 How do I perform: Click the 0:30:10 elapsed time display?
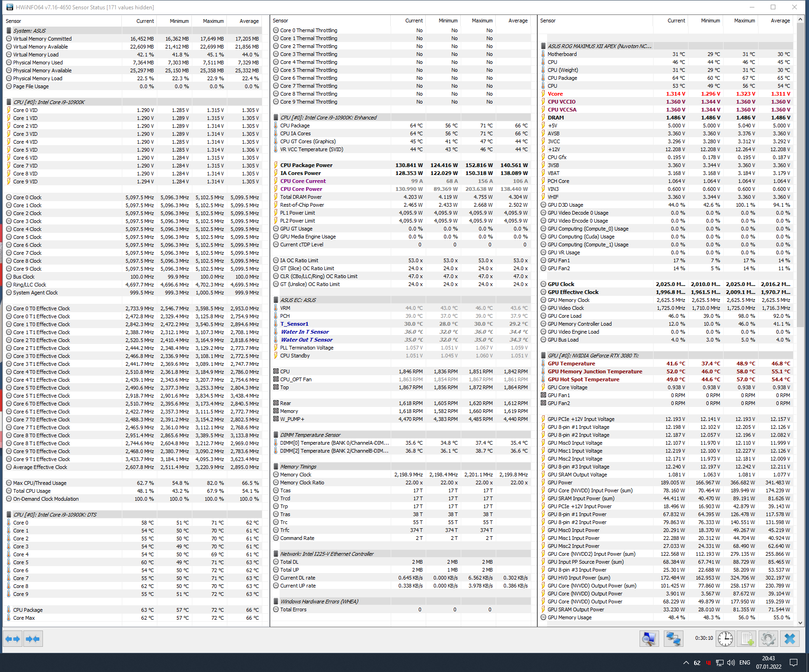703,638
